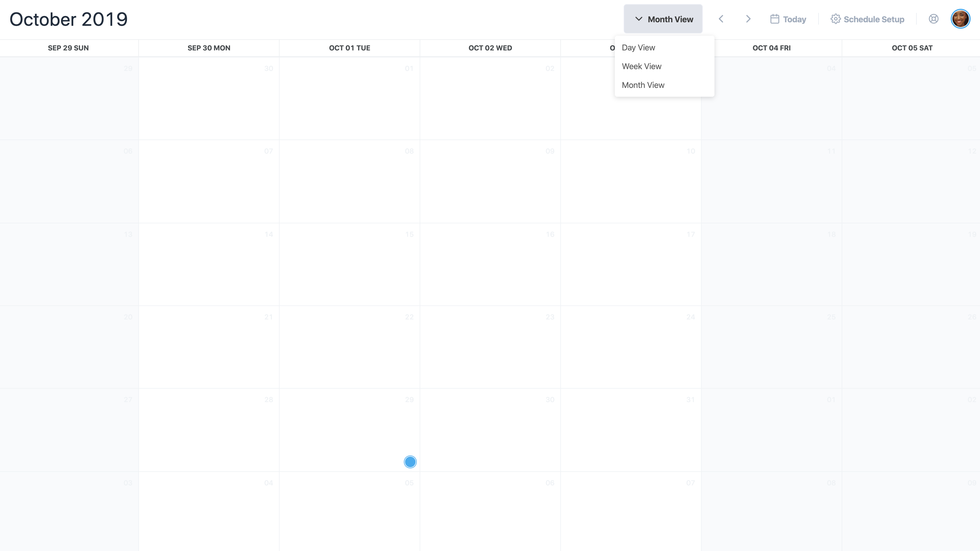Click the October 31 day cell
The width and height of the screenshot is (980, 551).
pyautogui.click(x=630, y=430)
